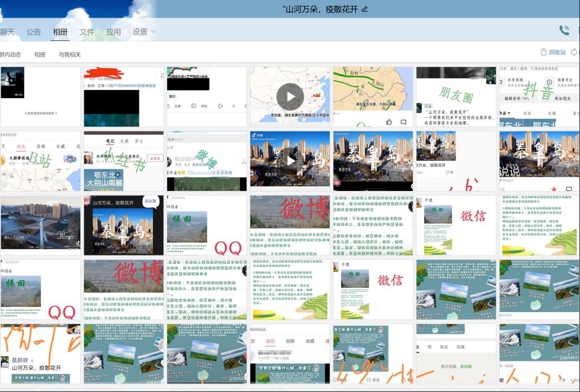Start a voice call with phone icon

click(564, 31)
